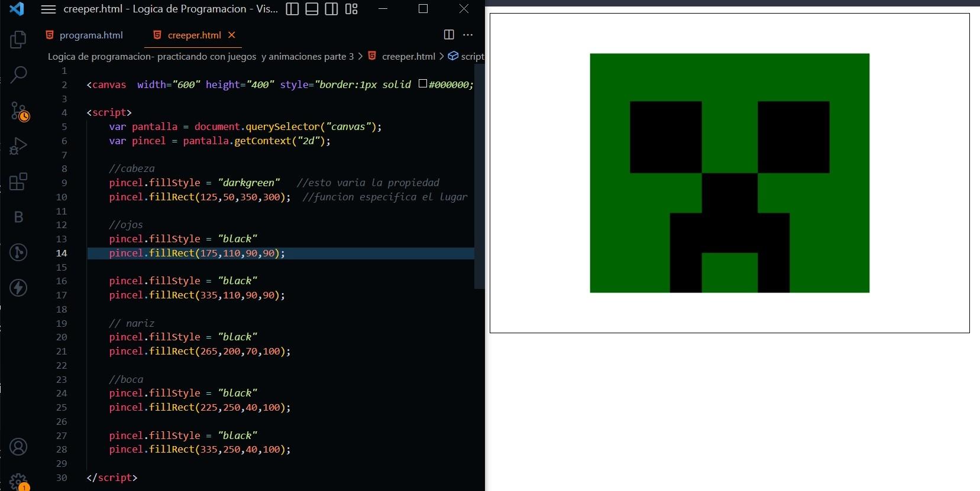Open the lightning bolt extension icon
Image resolution: width=980 pixels, height=491 pixels.
point(18,288)
